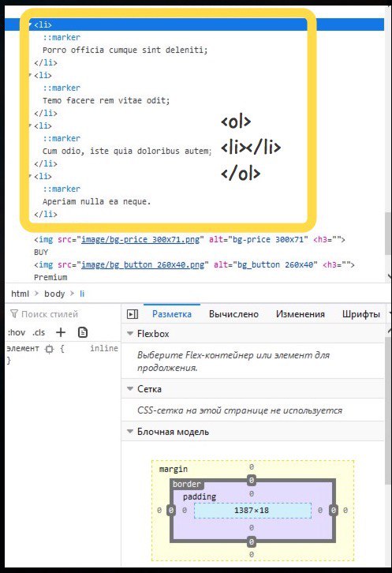Click the filter funnel icon in styles search
Viewport: 392px width, 573px height.
pos(14,313)
